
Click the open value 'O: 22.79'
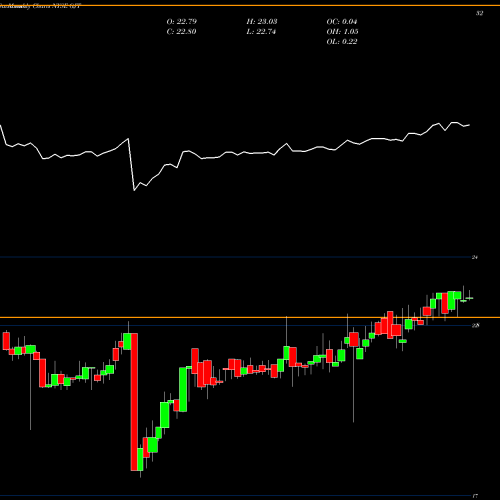182,22
